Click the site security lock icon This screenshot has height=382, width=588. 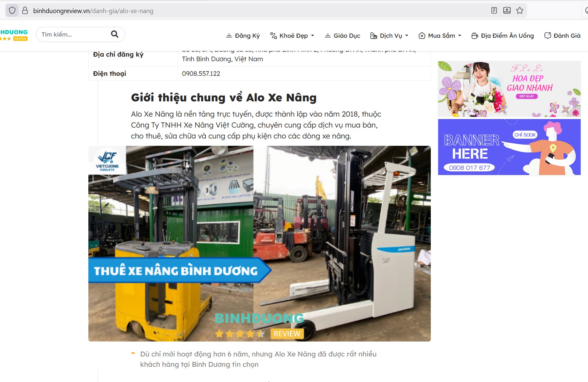[25, 10]
